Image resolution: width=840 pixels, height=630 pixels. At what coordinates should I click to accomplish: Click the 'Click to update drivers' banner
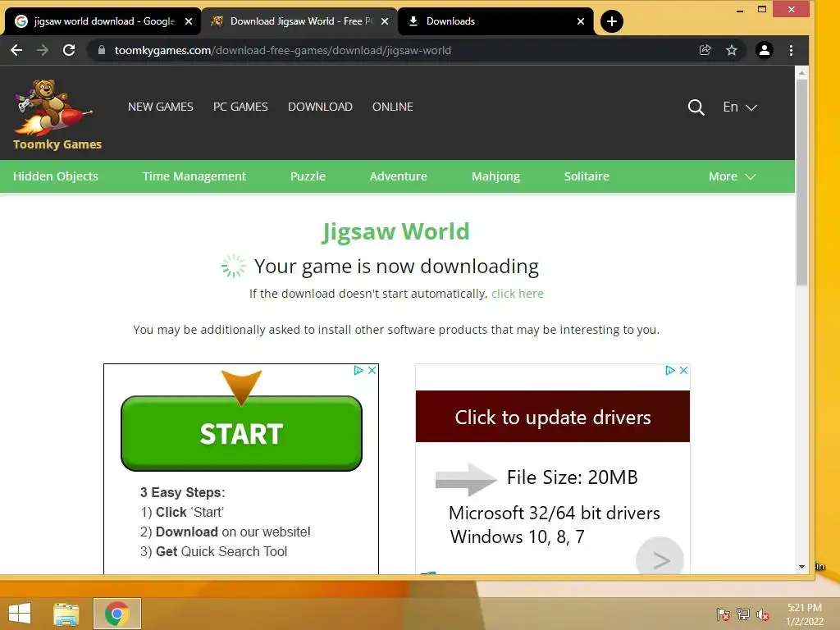coord(553,417)
